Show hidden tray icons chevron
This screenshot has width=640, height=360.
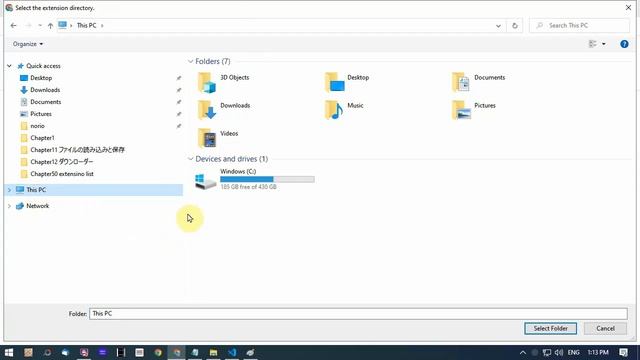coord(523,352)
